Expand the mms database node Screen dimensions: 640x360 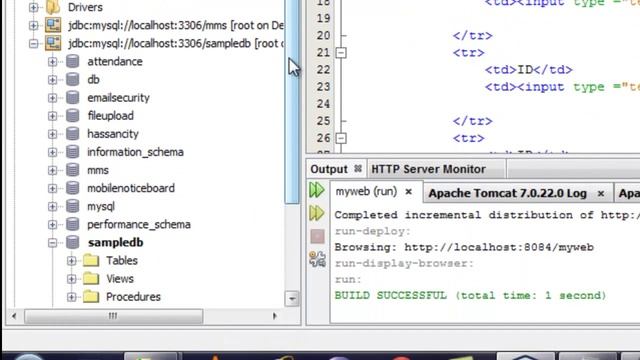tap(52, 170)
